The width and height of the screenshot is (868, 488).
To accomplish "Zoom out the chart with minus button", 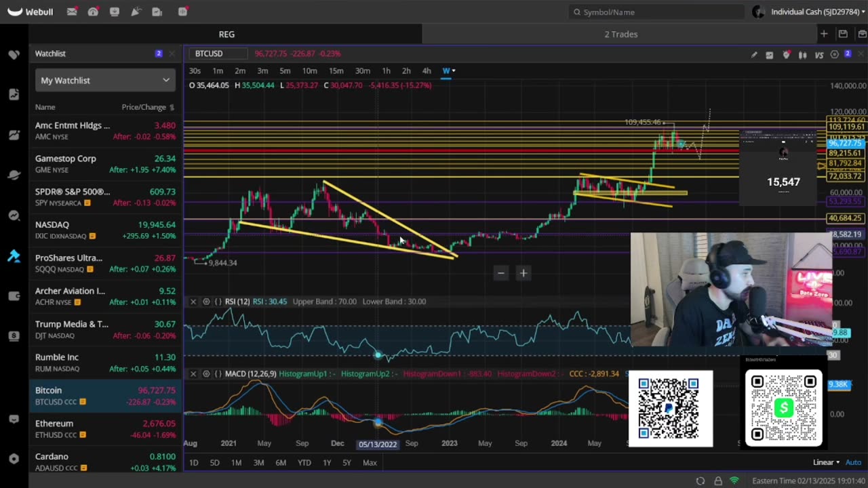I will [501, 273].
